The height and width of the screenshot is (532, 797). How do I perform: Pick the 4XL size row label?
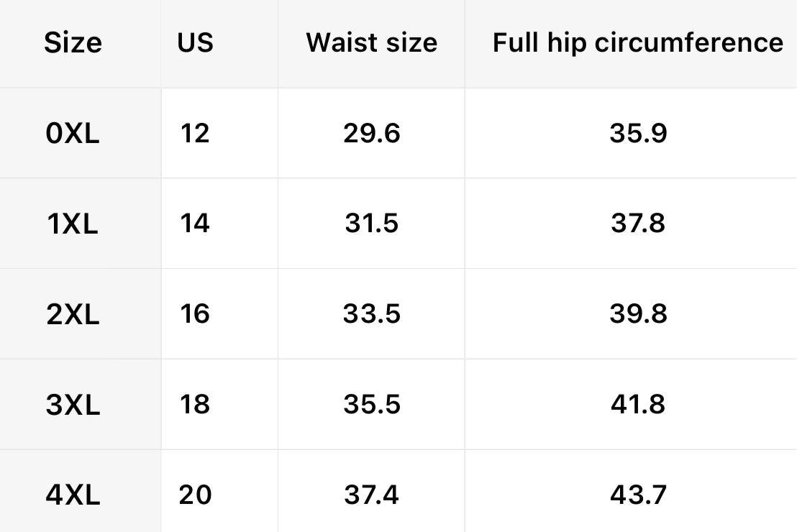click(x=73, y=495)
